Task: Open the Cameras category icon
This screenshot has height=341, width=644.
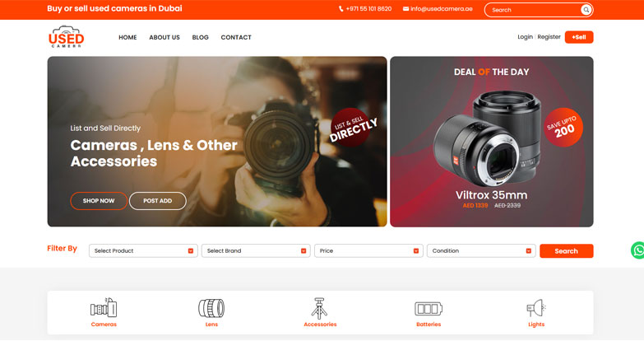Action: (x=104, y=307)
